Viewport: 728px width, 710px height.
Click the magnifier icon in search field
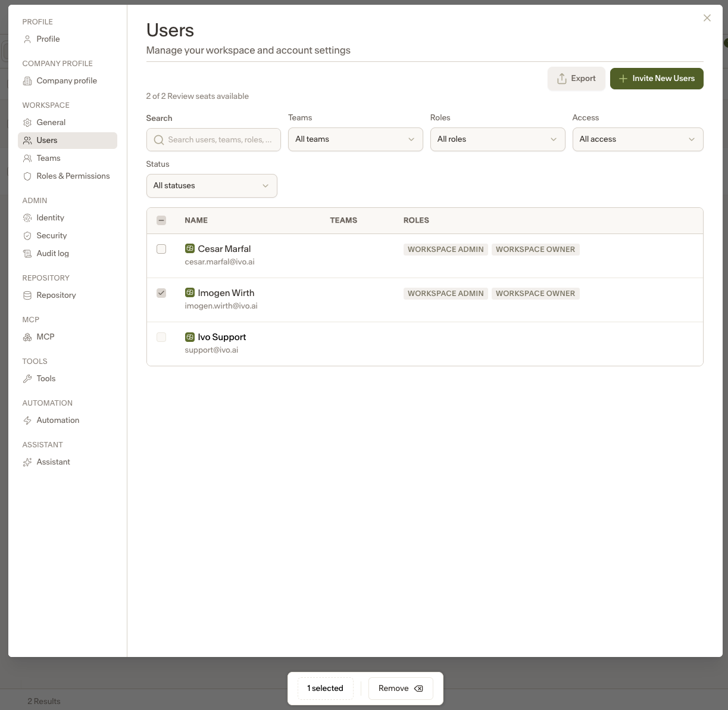(159, 140)
